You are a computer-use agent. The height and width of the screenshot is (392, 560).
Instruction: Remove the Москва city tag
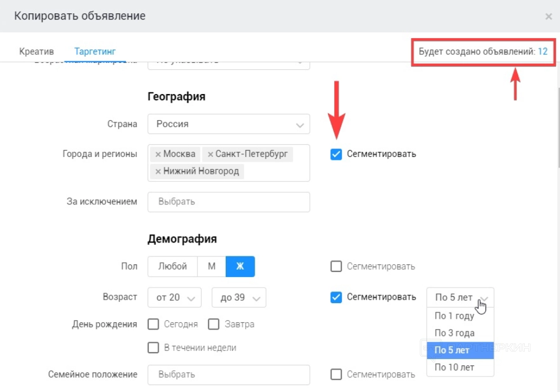point(158,154)
